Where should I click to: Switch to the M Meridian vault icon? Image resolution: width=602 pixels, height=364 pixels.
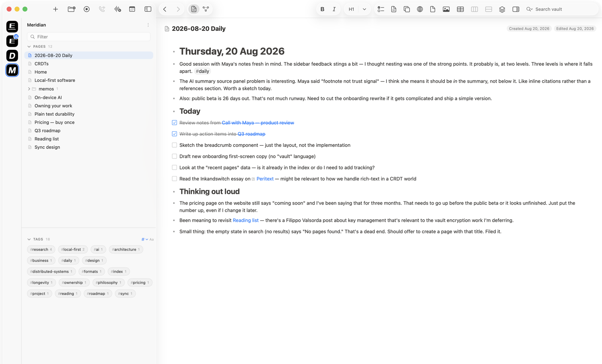point(12,70)
